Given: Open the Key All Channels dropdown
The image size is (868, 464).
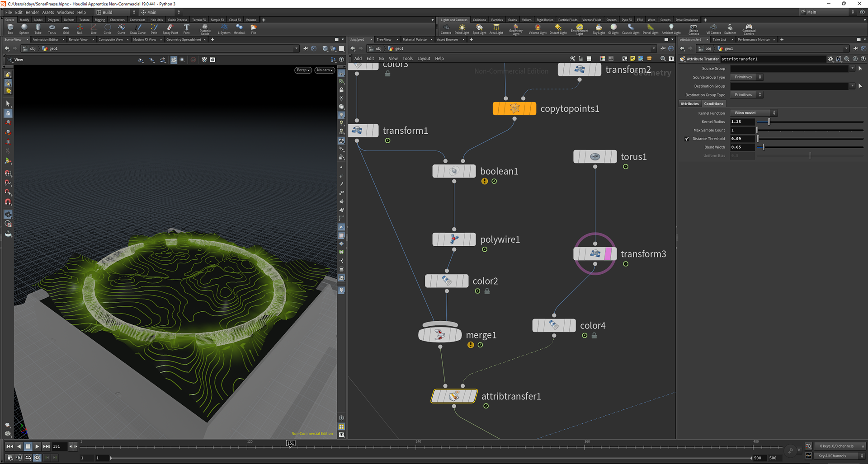Looking at the screenshot, I should [x=840, y=456].
